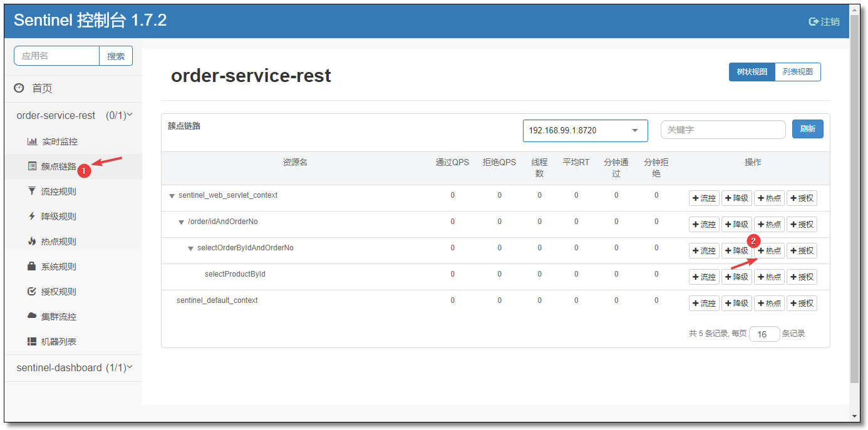The height and width of the screenshot is (430, 868).
Task: Click the scrollbar down arrow
Action: click(x=854, y=416)
